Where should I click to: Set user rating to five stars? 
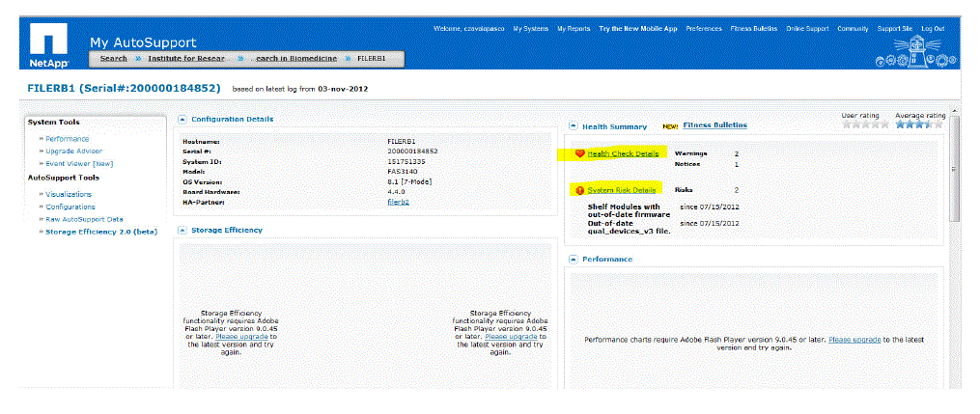pyautogui.click(x=884, y=124)
